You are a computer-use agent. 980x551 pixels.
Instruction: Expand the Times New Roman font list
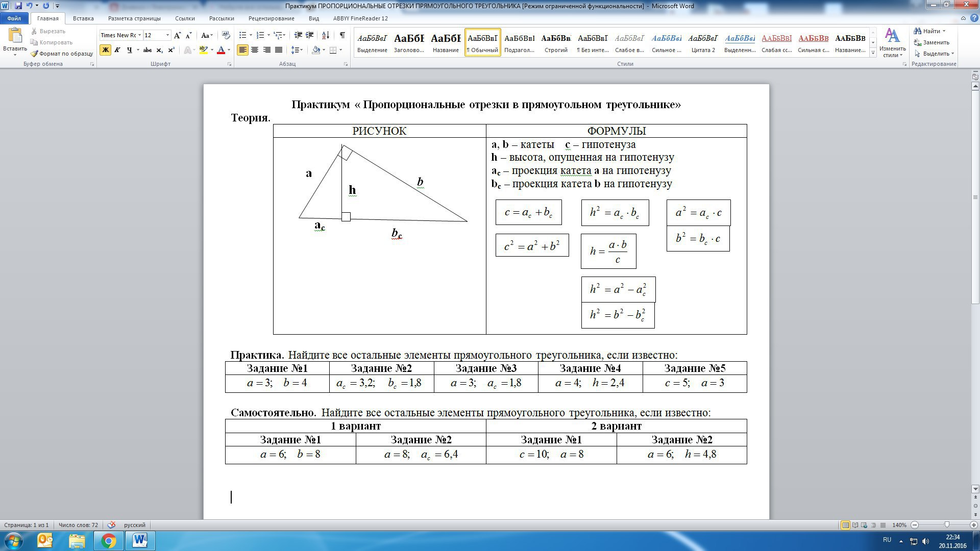point(139,35)
